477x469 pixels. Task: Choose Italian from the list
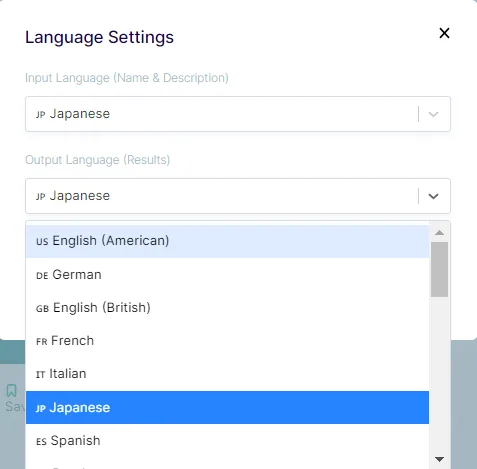tap(227, 374)
